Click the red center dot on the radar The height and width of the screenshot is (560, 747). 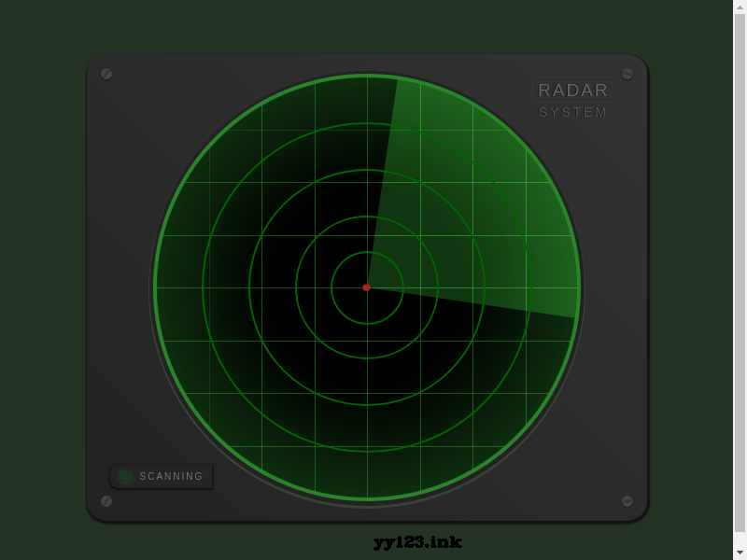click(x=366, y=287)
